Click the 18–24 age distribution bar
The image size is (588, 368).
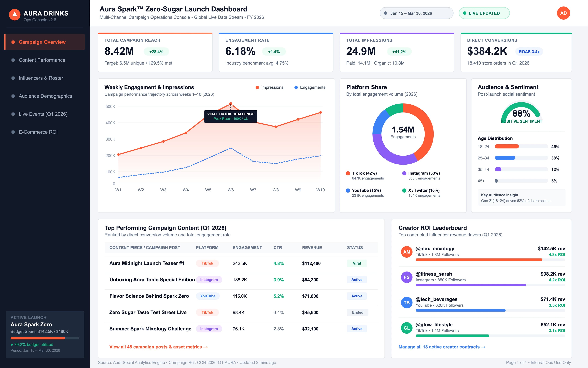[521, 147]
